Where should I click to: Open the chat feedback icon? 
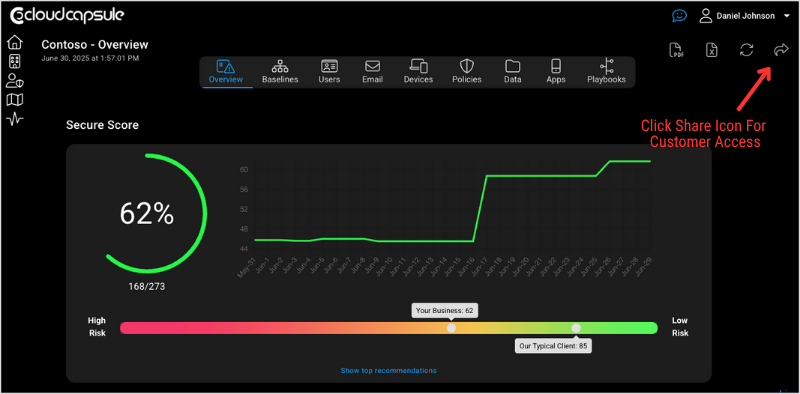(x=679, y=16)
